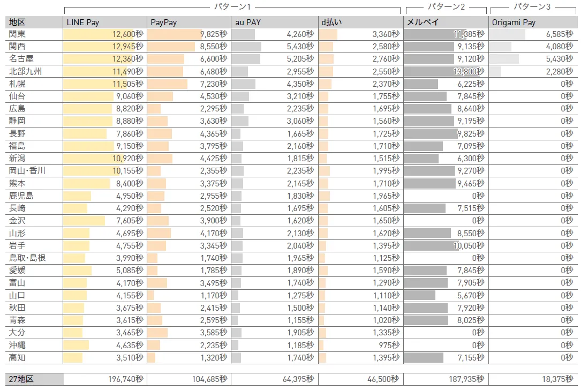Image resolution: width=588 pixels, height=390 pixels.
Task: Select the 大分 row label
Action: 17,333
